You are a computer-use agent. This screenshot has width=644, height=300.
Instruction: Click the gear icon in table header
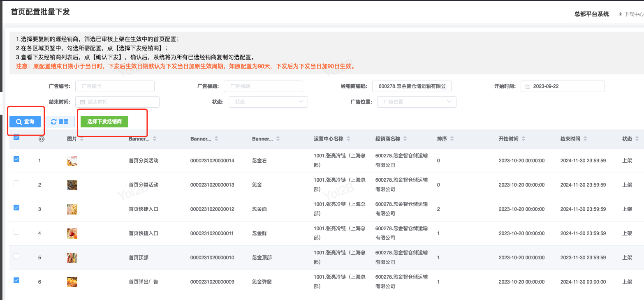tap(42, 139)
